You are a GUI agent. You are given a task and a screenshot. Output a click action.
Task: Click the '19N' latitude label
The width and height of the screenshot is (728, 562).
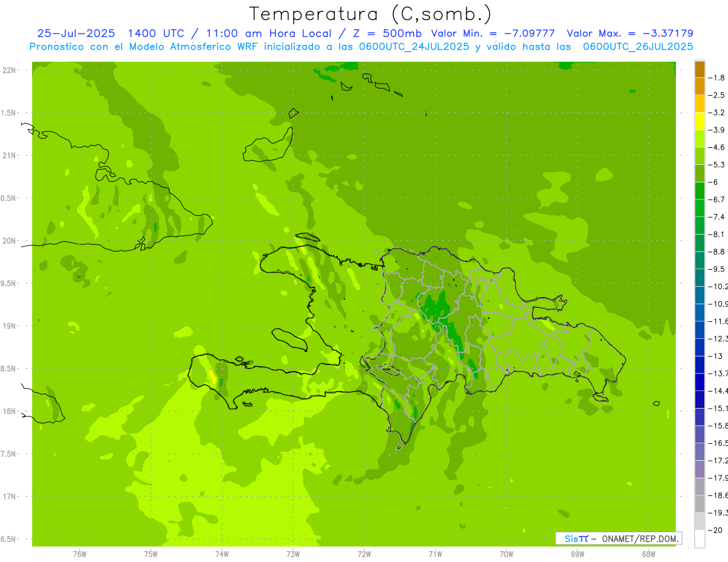[9, 326]
